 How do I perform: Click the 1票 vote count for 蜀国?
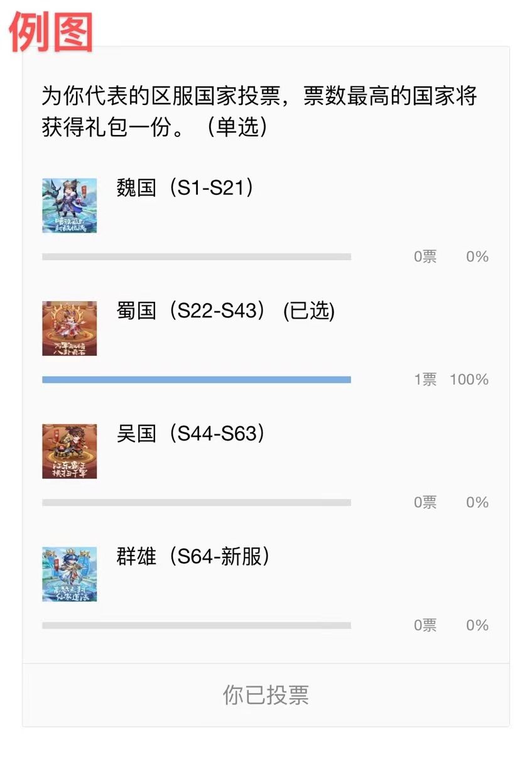(x=425, y=380)
